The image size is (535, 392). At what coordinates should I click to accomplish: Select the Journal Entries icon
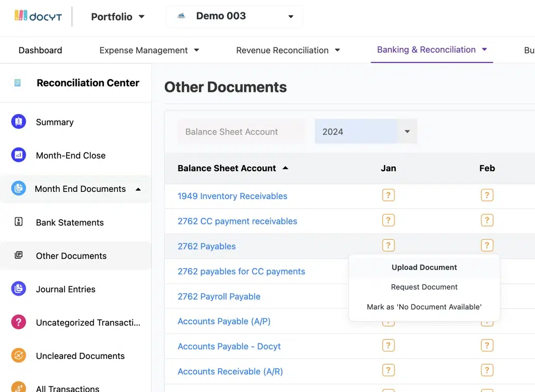(18, 289)
